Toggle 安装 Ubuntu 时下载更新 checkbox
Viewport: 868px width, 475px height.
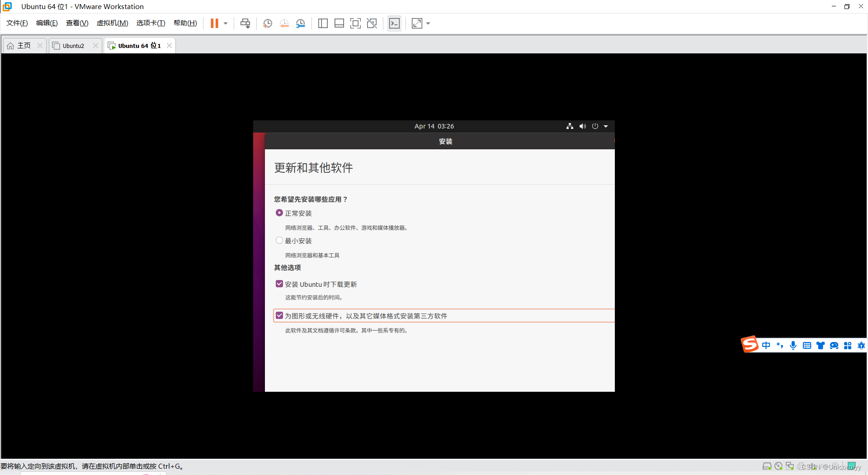(x=279, y=284)
